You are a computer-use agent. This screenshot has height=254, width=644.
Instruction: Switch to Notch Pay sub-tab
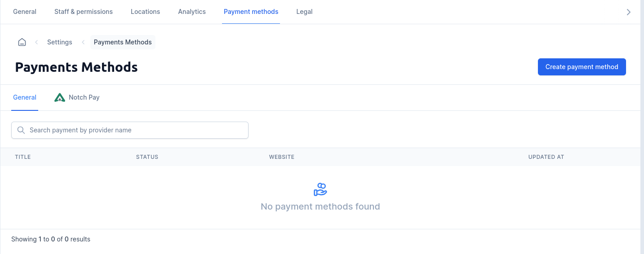[84, 97]
